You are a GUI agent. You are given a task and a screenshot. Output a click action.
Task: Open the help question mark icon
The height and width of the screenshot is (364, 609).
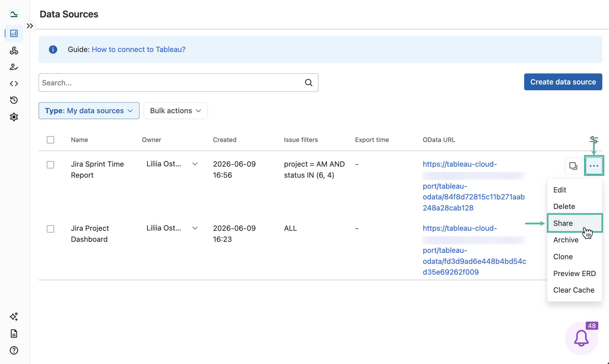14,350
